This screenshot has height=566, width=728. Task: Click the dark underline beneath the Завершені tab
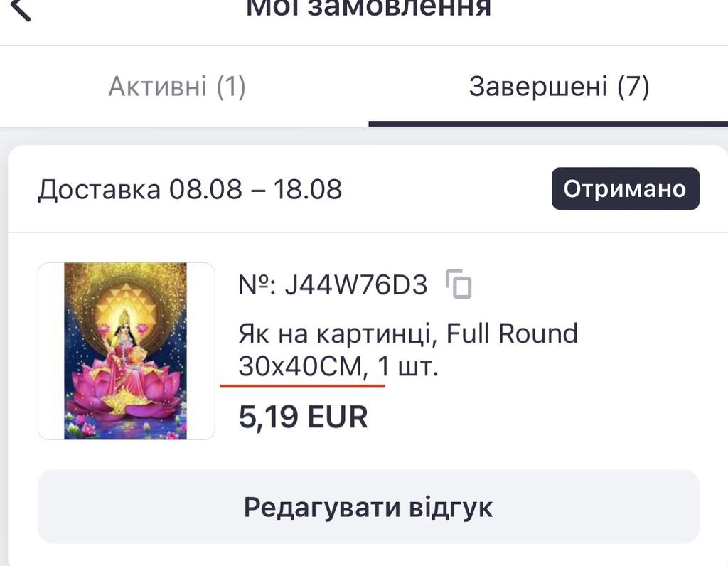pos(547,124)
